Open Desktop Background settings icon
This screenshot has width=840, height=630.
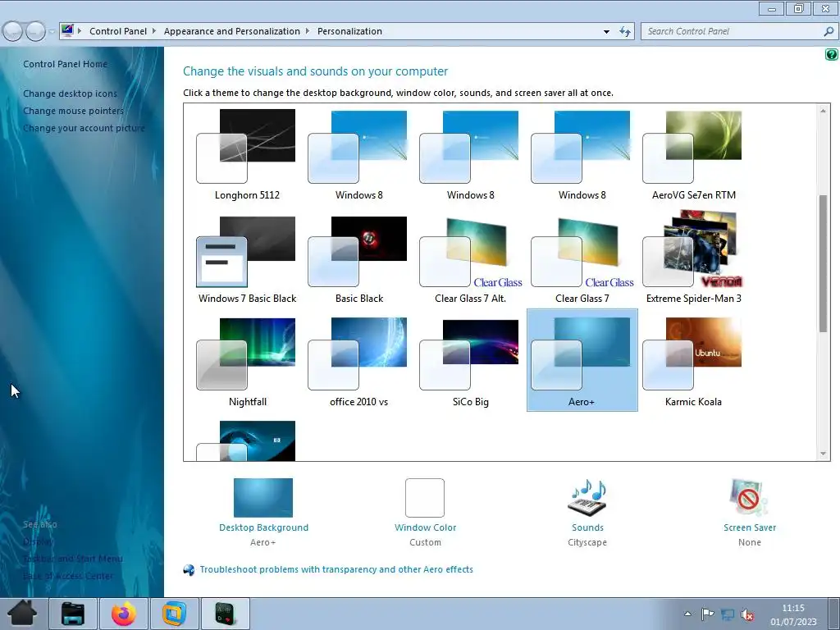click(x=263, y=498)
